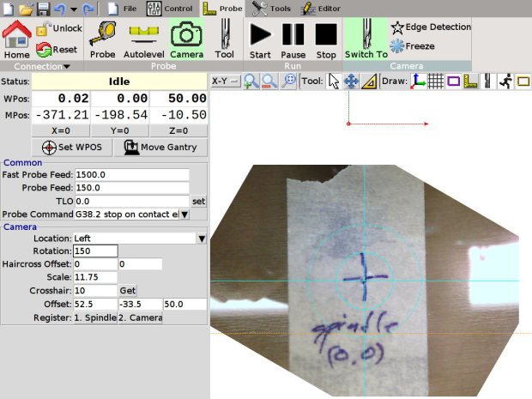Zoom in on the canvas
Viewport: 532px width, 399px height.
click(x=251, y=82)
